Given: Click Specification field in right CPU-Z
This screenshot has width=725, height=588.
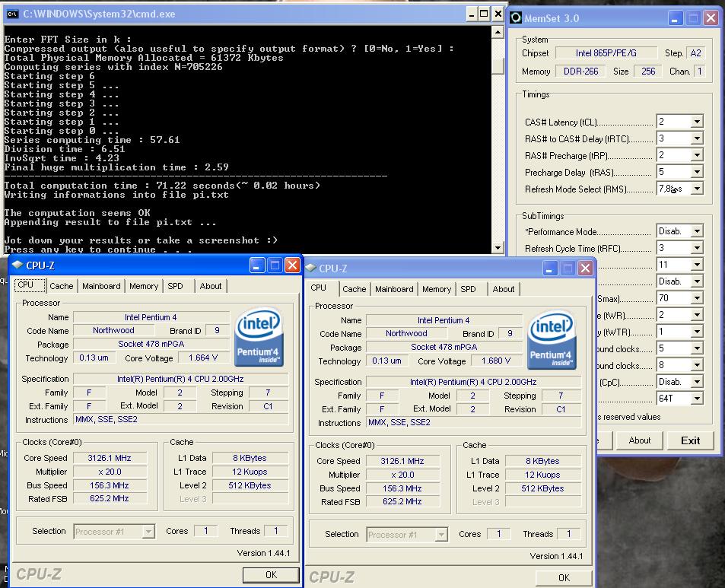Looking at the screenshot, I should (x=473, y=382).
